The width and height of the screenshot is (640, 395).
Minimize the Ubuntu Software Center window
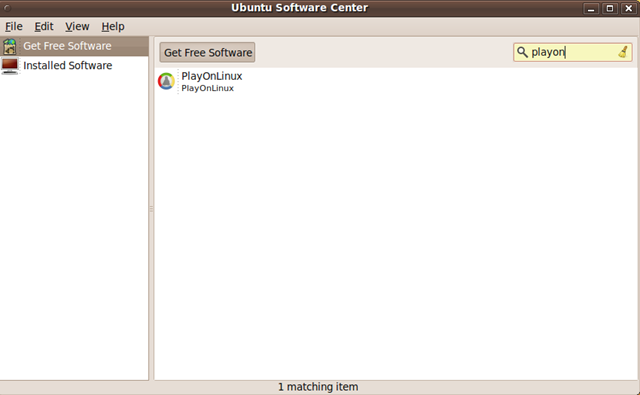coord(591,8)
